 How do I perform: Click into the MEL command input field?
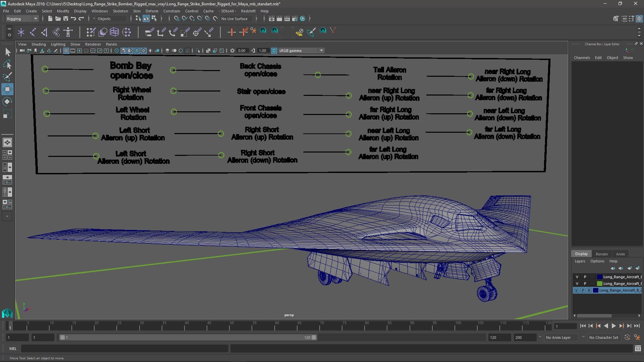click(124, 349)
